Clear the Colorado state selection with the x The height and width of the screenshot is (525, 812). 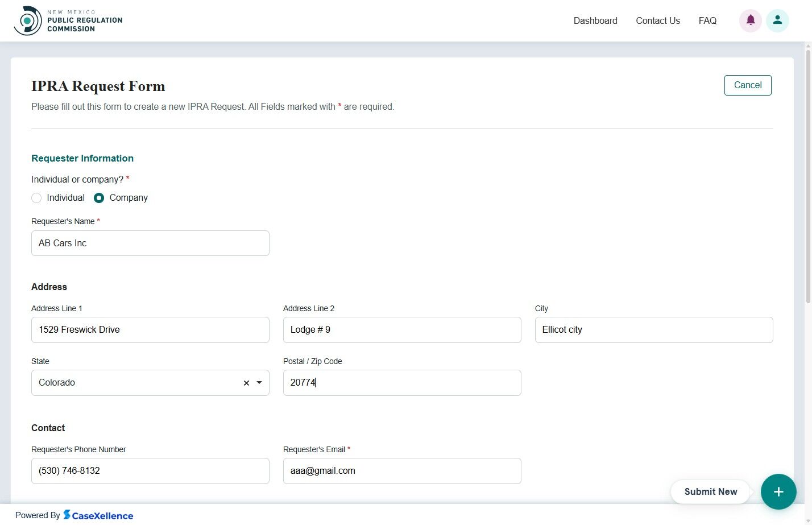coord(246,383)
